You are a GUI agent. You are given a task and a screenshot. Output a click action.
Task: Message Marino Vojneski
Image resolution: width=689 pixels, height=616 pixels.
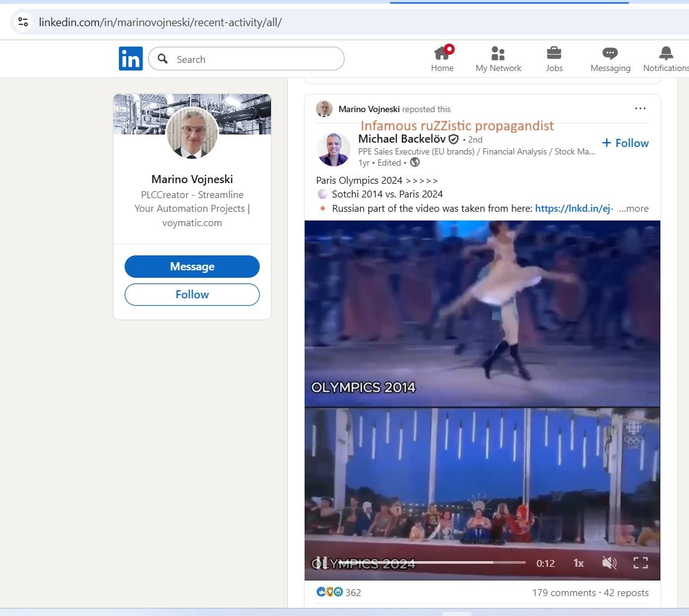[x=192, y=267]
